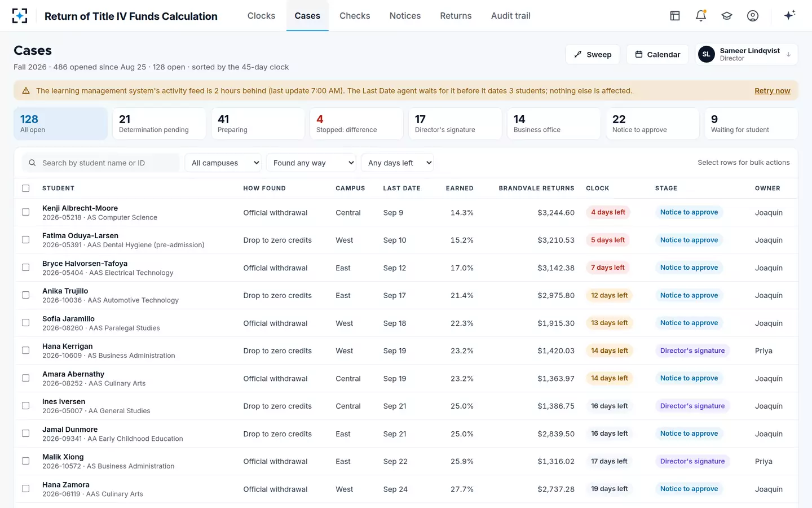Viewport: 812px width, 508px height.
Task: Check the Ines Iversen row
Action: coord(25,406)
